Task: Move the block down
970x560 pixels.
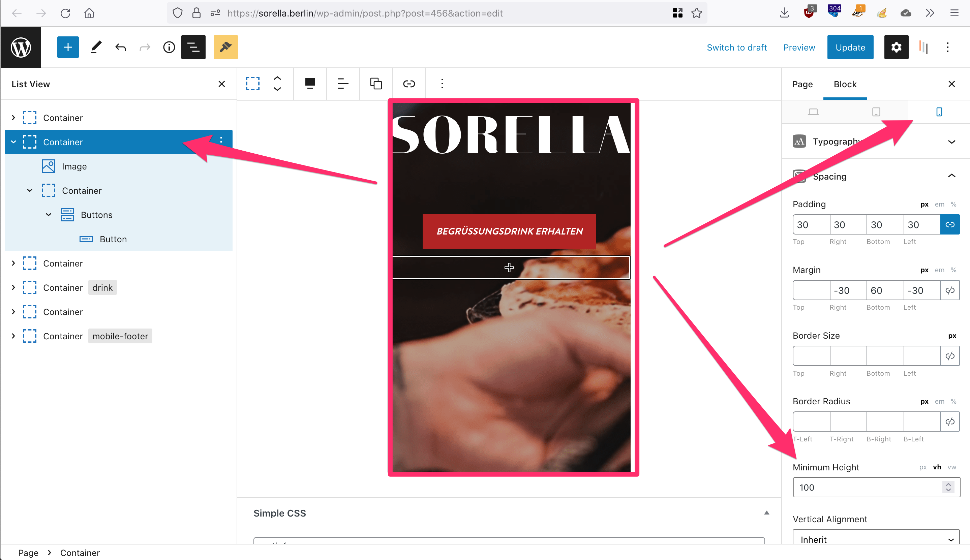Action: click(277, 89)
